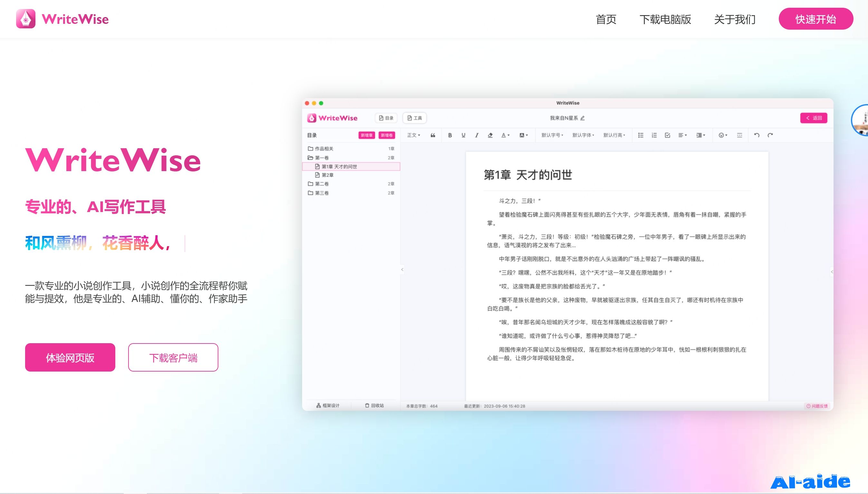The width and height of the screenshot is (868, 494).
Task: Open the 默认行高 line height dropdown
Action: click(x=614, y=135)
